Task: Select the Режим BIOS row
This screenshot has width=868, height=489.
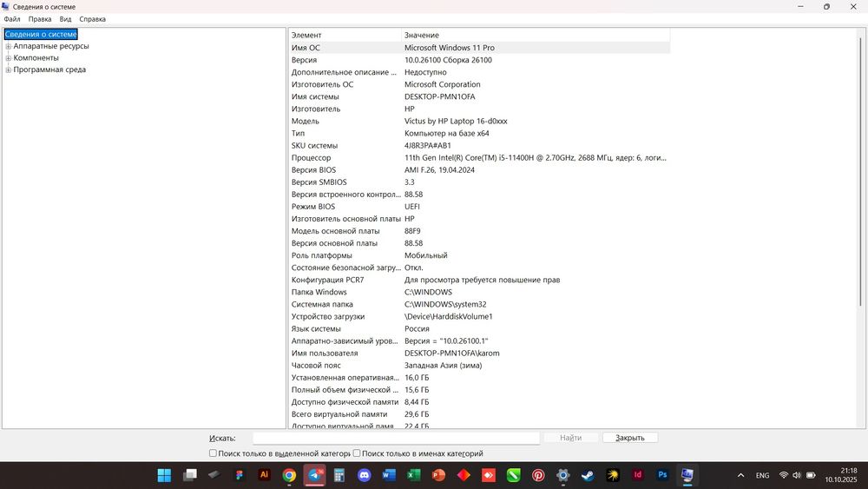Action: pyautogui.click(x=479, y=207)
